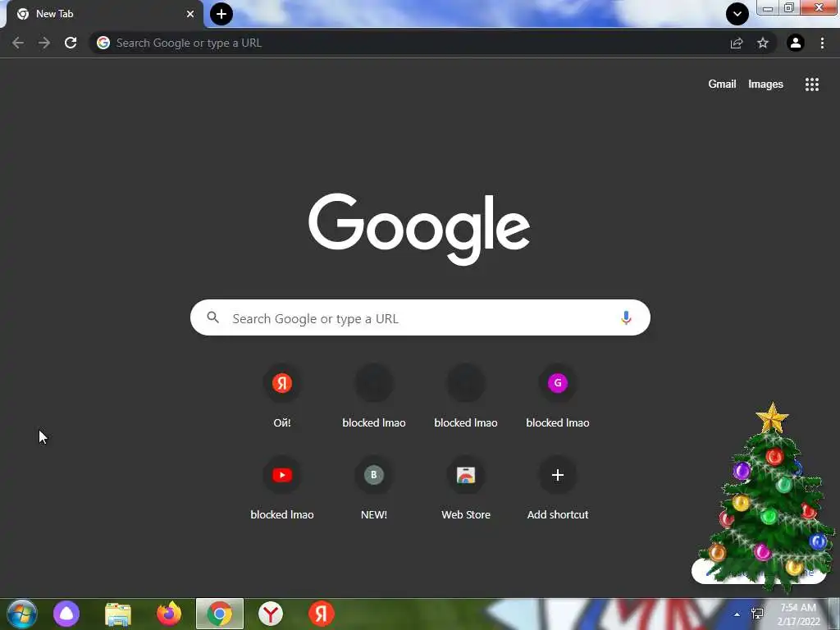Image resolution: width=840 pixels, height=630 pixels.
Task: Click the back navigation arrow
Action: pyautogui.click(x=18, y=43)
